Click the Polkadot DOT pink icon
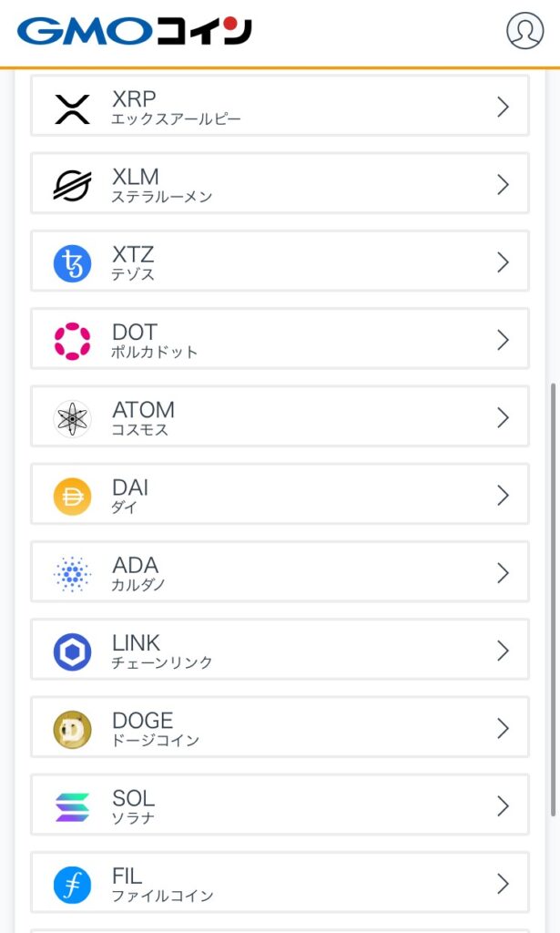This screenshot has width=560, height=933. click(72, 341)
